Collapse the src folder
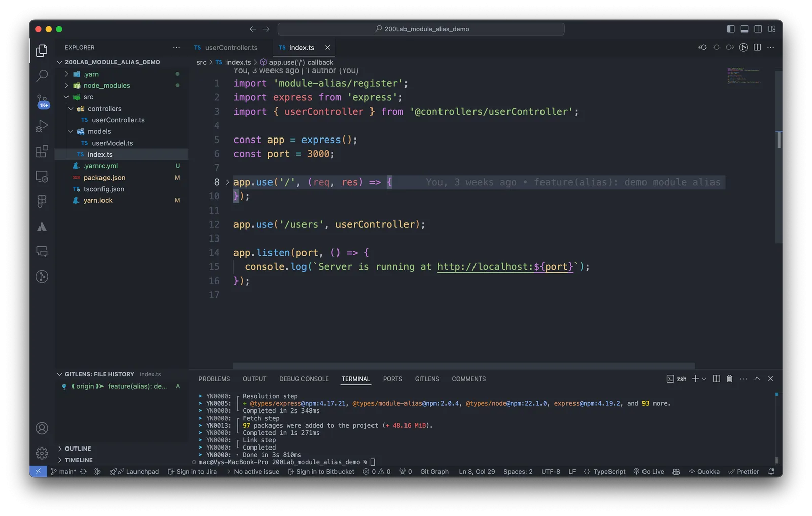This screenshot has width=812, height=516. pyautogui.click(x=66, y=97)
